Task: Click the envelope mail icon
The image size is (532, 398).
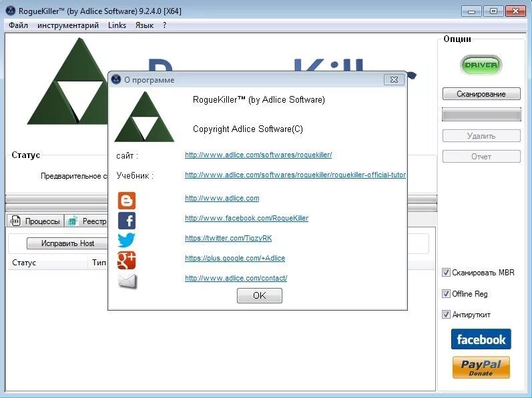Action: tap(127, 281)
